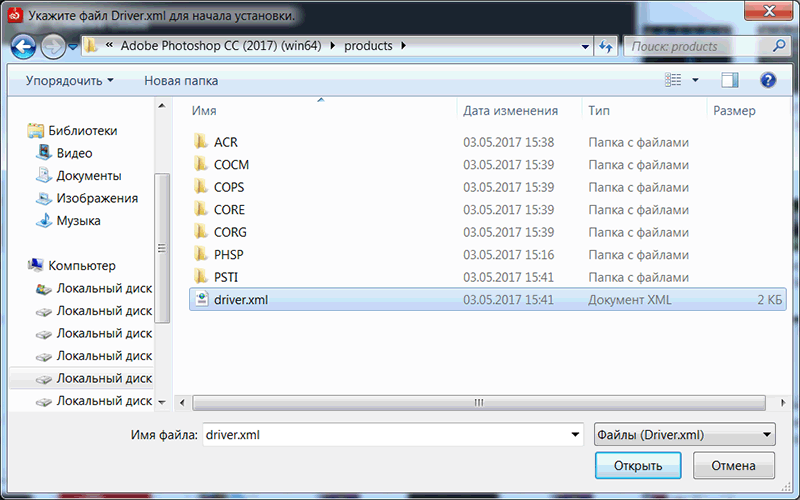
Task: Open the view options dropdown arrow
Action: (x=695, y=80)
